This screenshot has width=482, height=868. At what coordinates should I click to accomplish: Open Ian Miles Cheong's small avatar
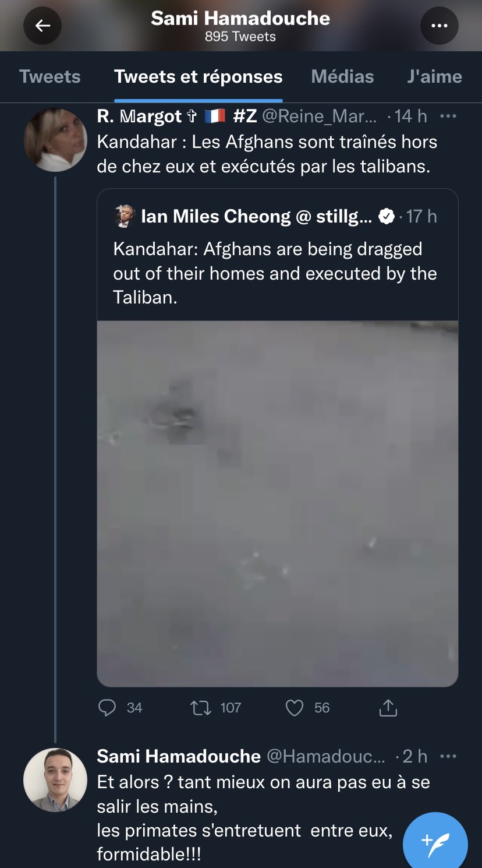125,216
